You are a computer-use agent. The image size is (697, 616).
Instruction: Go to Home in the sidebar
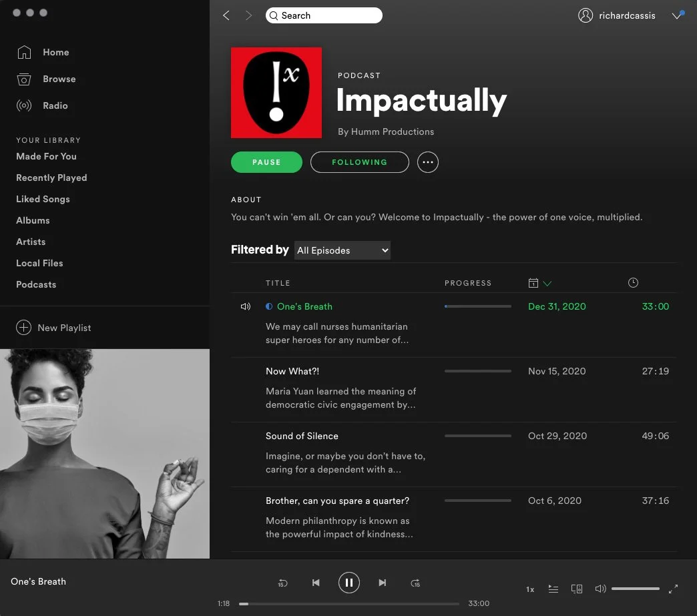click(x=55, y=52)
